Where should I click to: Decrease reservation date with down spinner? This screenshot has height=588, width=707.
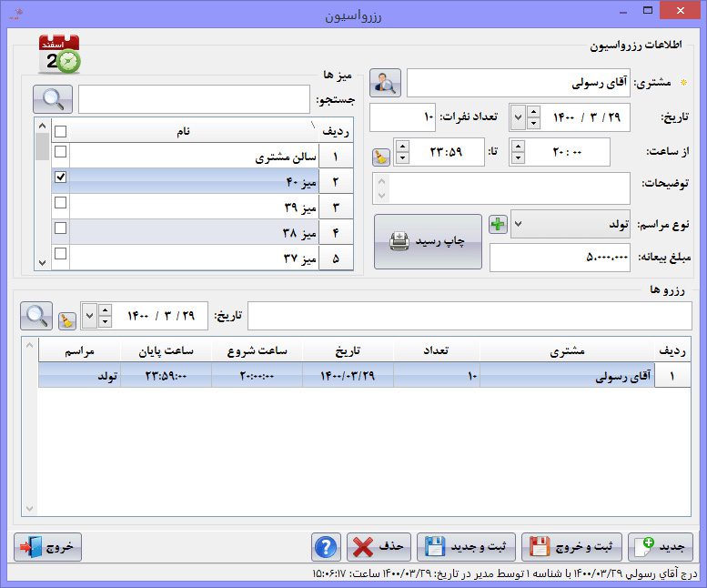pyautogui.click(x=533, y=123)
